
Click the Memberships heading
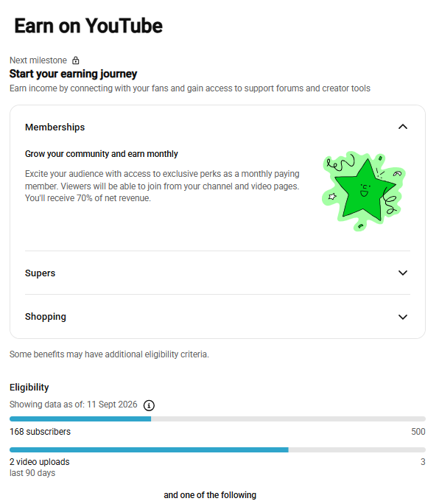point(55,127)
